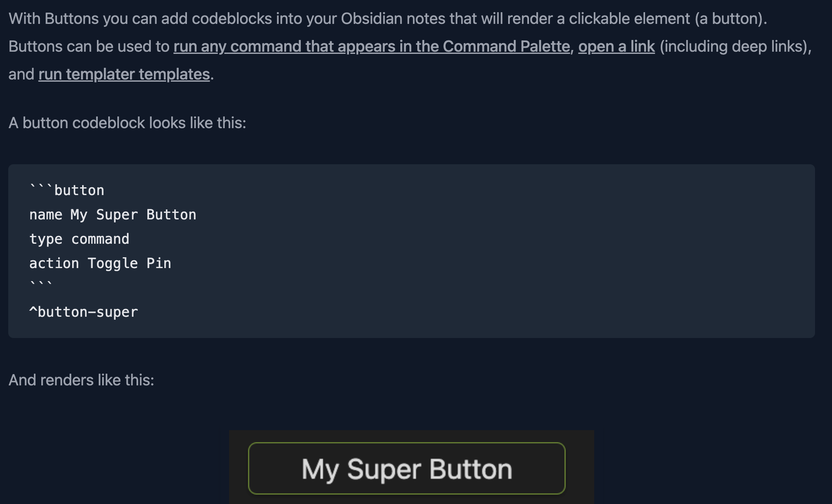Follow the "open a link" hyperlink

point(616,46)
